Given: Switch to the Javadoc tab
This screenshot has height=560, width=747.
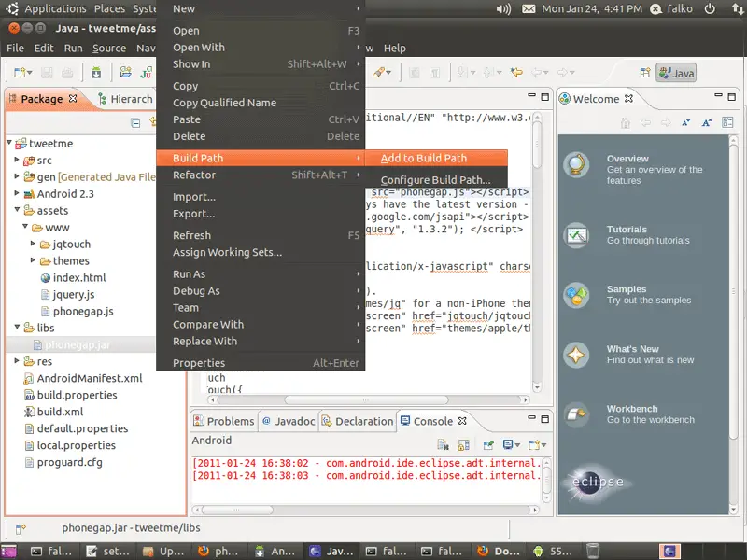Looking at the screenshot, I should (289, 422).
